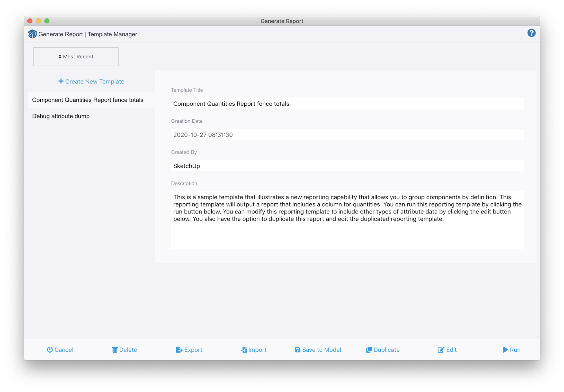Open help via the question mark icon
The width and height of the screenshot is (564, 392).
pyautogui.click(x=532, y=33)
